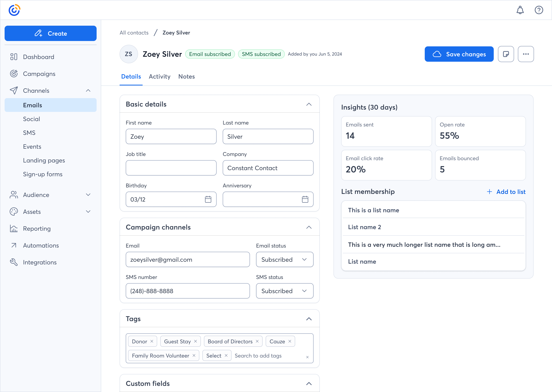This screenshot has width=552, height=392.
Task: Switch to the Activity tab
Action: pos(159,76)
